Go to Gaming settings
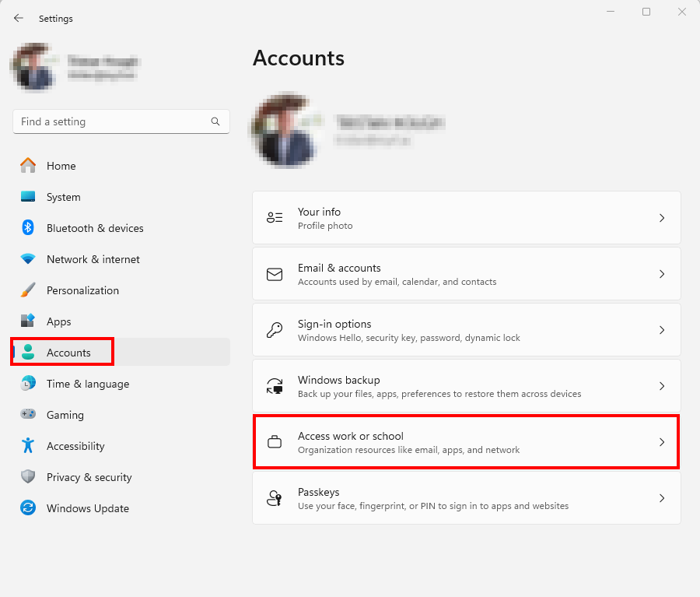 click(x=121, y=415)
